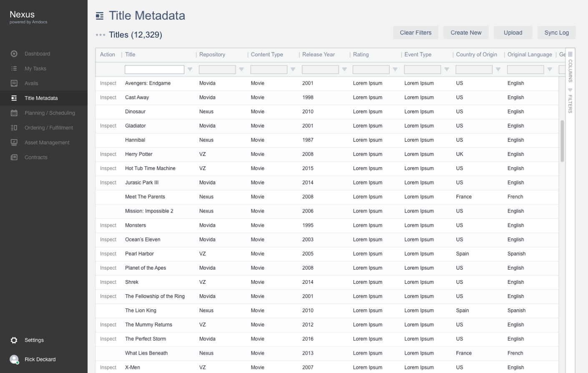Click the Rick Deckard user avatar
Image resolution: width=588 pixels, height=373 pixels.
tap(14, 359)
